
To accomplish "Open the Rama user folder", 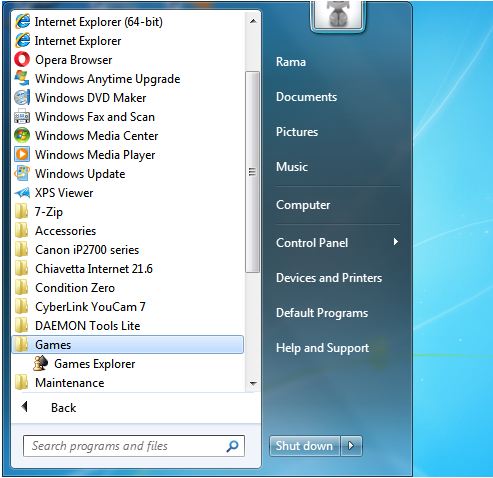I will (x=291, y=62).
